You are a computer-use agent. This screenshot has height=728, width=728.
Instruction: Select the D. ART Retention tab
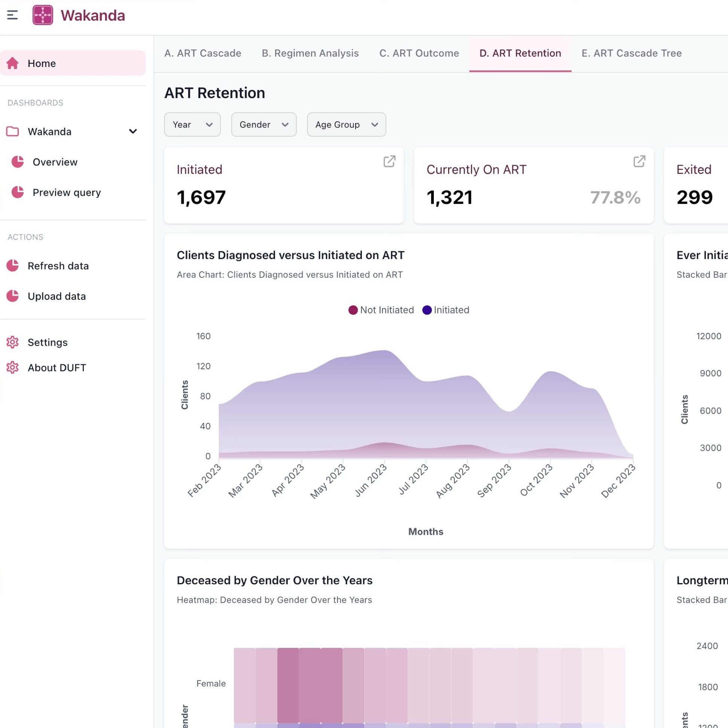tap(520, 53)
